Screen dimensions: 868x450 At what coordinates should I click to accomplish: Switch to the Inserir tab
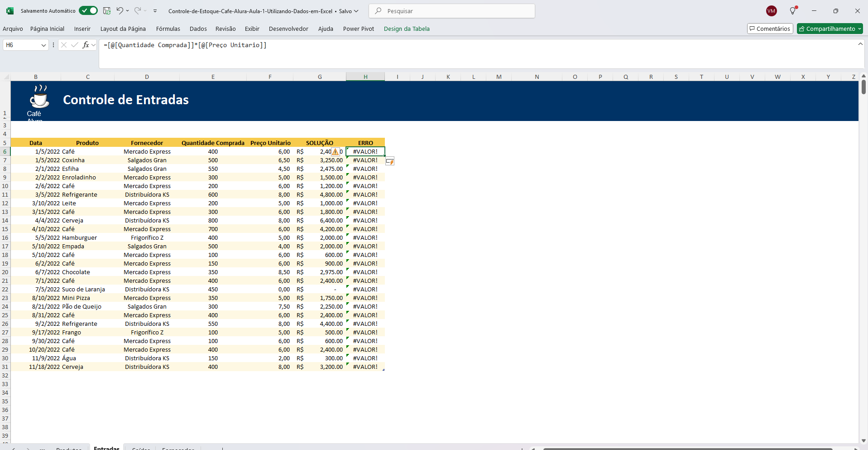coord(82,29)
